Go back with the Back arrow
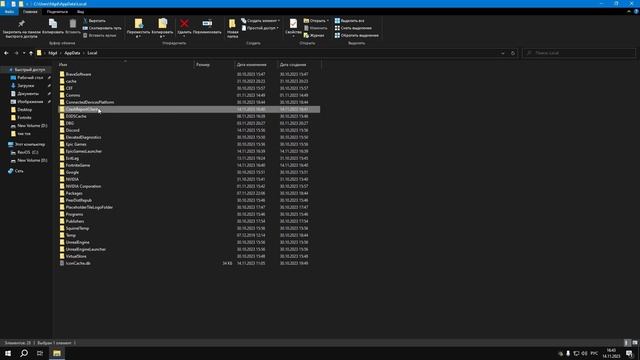This screenshot has height=360, width=640. point(6,53)
